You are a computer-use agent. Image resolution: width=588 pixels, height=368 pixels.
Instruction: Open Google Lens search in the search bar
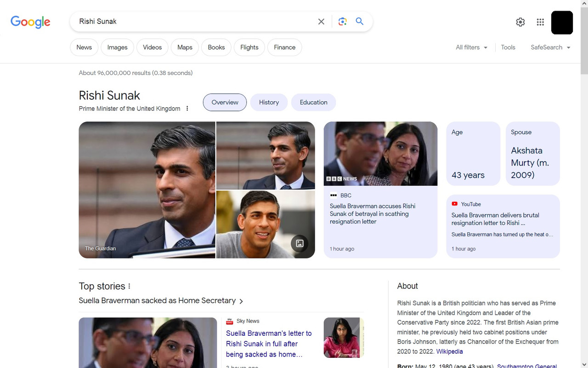[x=342, y=21]
